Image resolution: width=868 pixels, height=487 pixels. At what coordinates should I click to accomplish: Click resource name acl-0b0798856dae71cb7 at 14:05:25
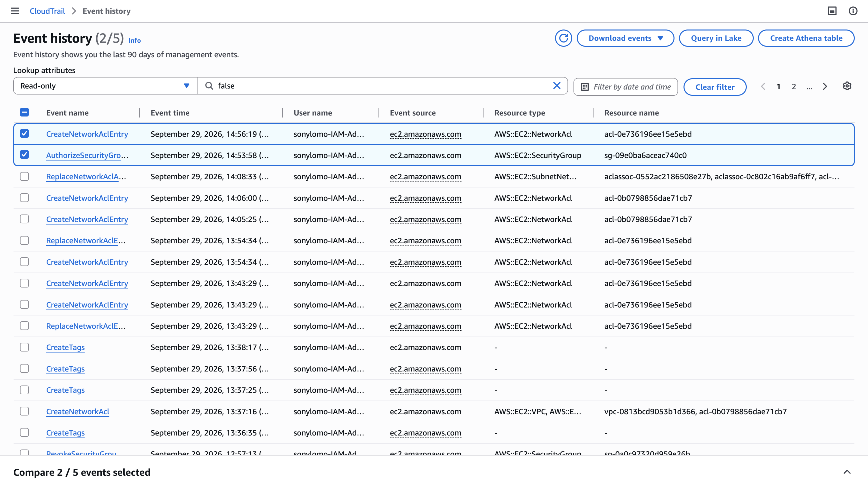click(x=648, y=219)
